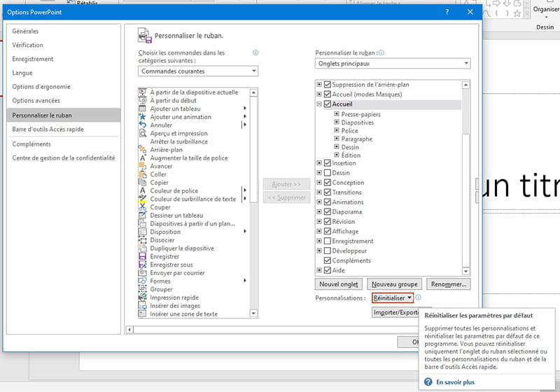Expand the Paragraphe group
Image resolution: width=560 pixels, height=392 pixels.
pos(337,139)
